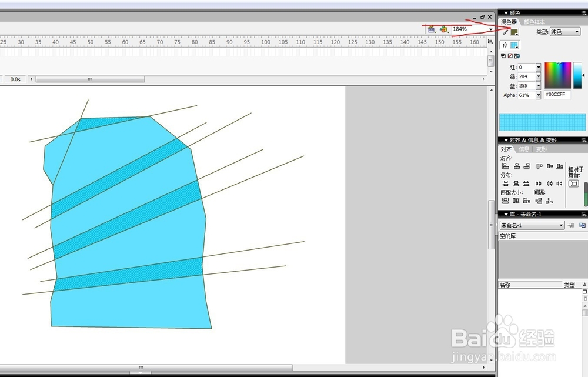588x377 pixels.
Task: Click the 红 value field showing 0
Action: point(526,68)
